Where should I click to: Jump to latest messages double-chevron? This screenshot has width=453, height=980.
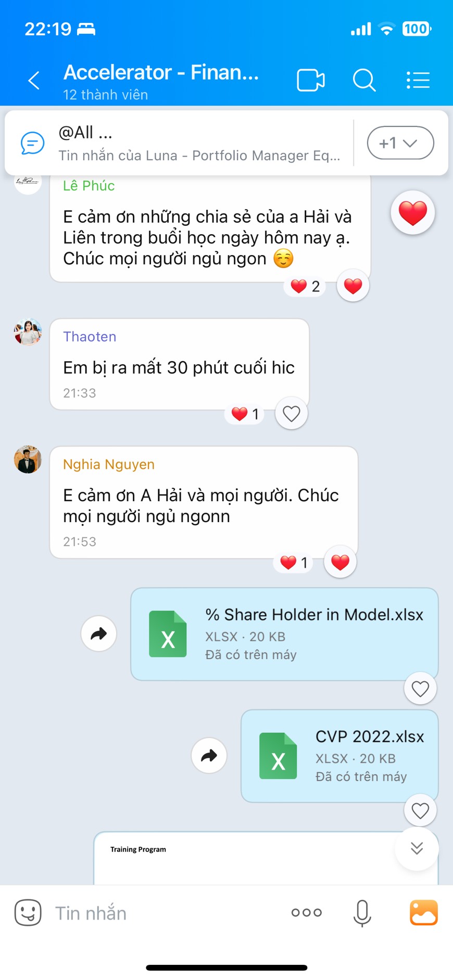click(x=417, y=848)
